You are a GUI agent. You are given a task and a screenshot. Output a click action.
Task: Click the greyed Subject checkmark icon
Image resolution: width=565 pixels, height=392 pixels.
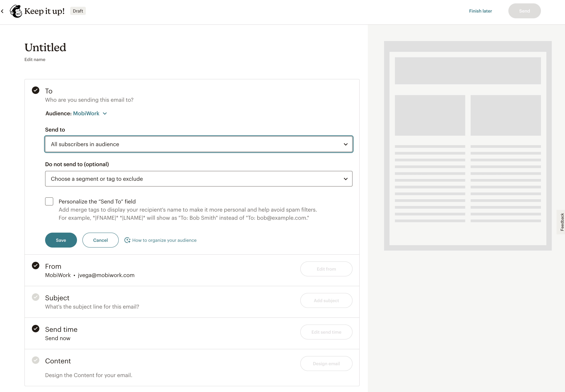click(x=36, y=297)
